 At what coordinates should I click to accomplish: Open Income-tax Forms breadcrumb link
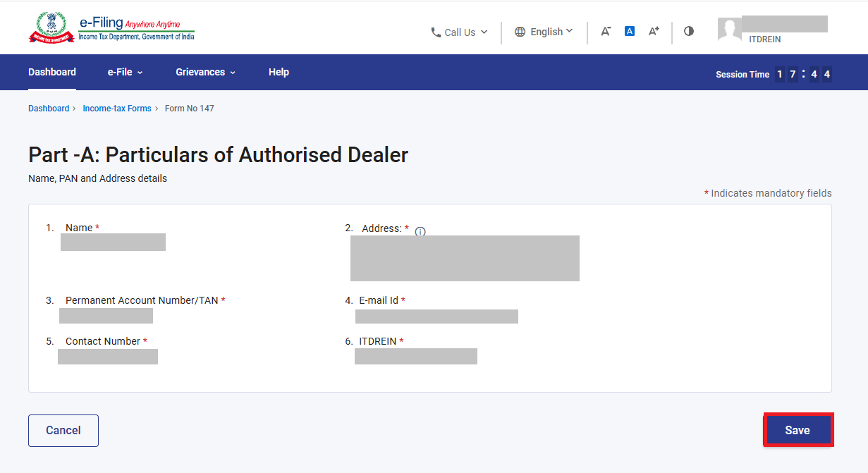coord(117,109)
